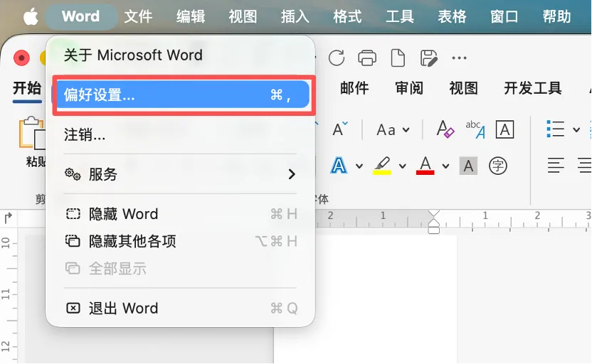Image resolution: width=592 pixels, height=364 pixels.
Task: Open the 插入 menu
Action: (295, 16)
